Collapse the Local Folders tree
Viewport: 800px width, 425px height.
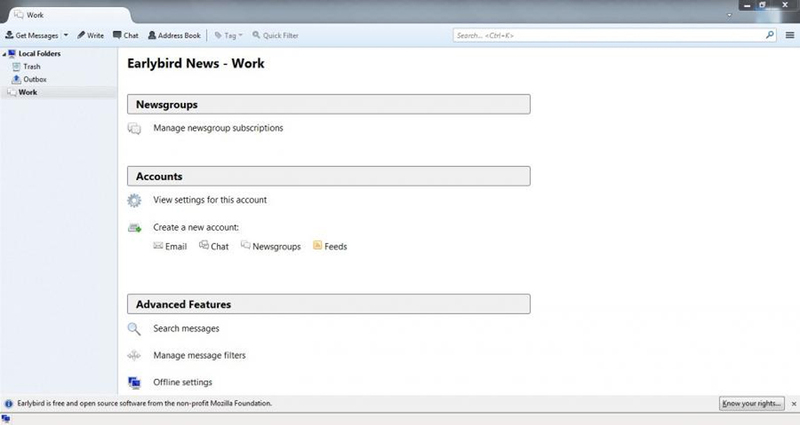(x=4, y=54)
